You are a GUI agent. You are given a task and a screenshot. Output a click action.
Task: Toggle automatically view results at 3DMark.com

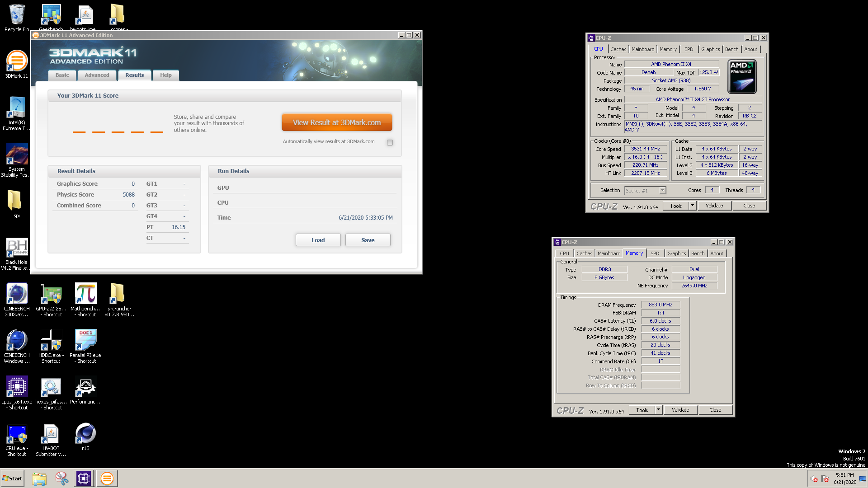coord(390,142)
